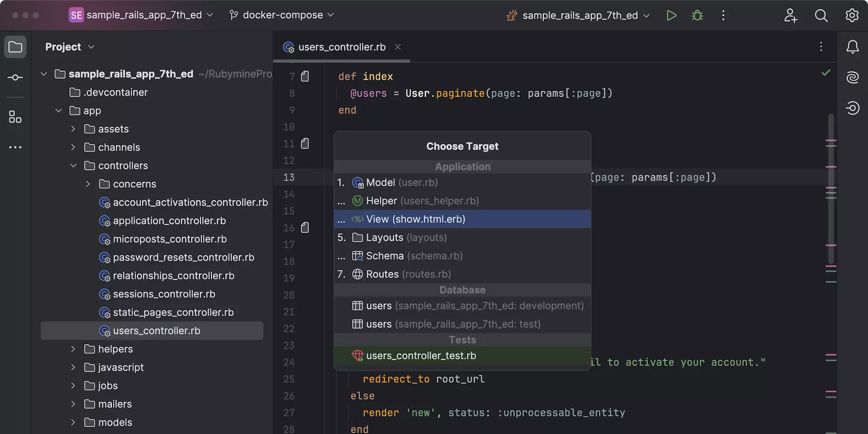Click the add collaborator person icon
The image size is (868, 434).
coord(790,15)
